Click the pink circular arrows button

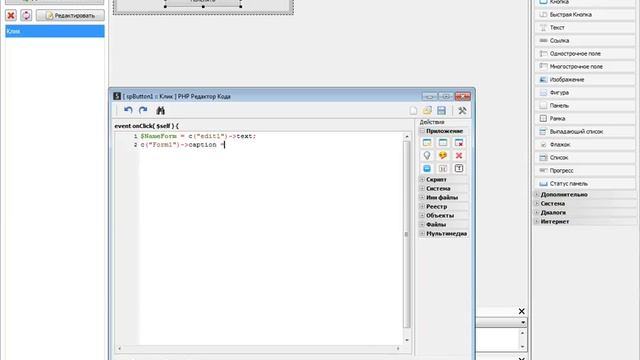(x=26, y=16)
